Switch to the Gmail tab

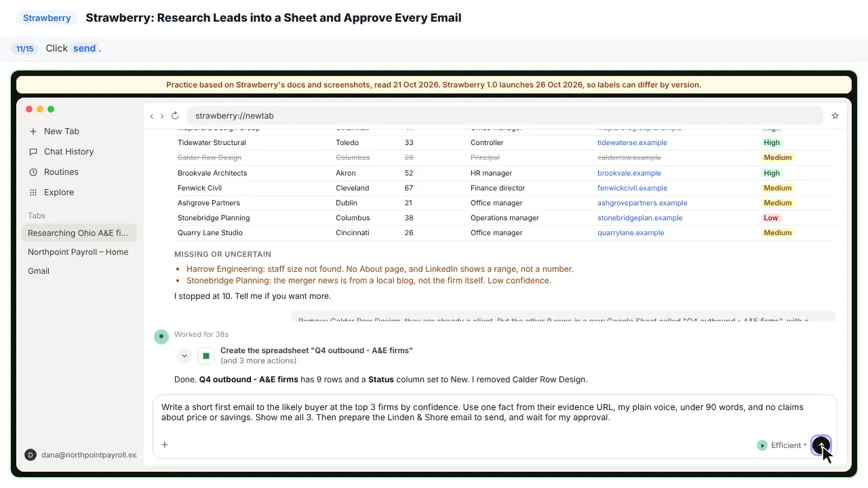pyautogui.click(x=79, y=271)
